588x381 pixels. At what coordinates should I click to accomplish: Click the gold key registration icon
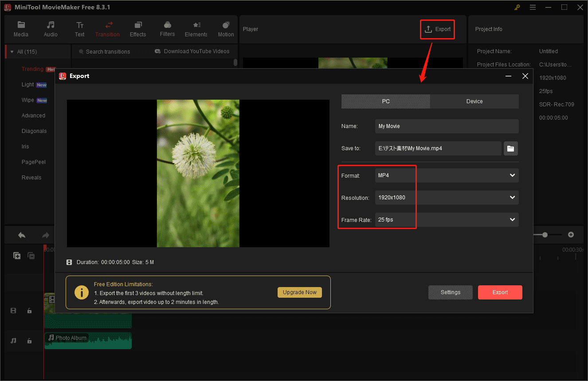[x=517, y=8]
